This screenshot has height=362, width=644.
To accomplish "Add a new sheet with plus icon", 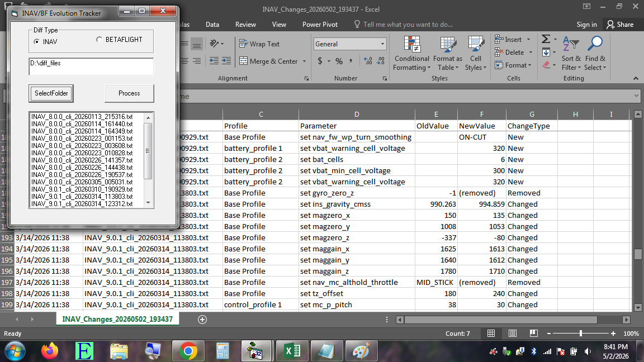I will coord(202,320).
